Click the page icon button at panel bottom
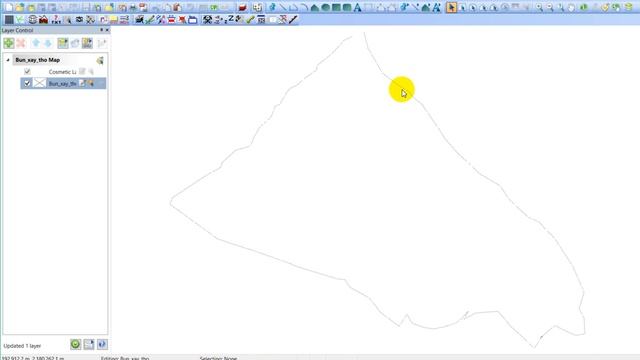640x360 pixels. coord(89,344)
